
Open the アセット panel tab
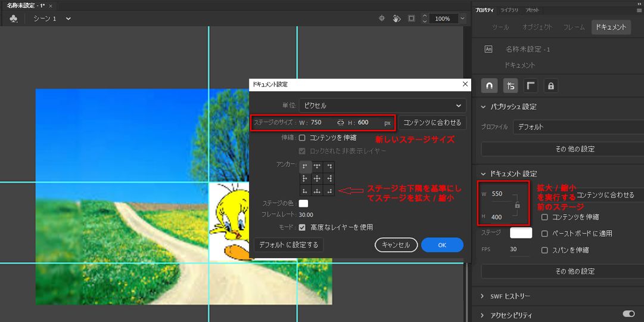pyautogui.click(x=532, y=10)
